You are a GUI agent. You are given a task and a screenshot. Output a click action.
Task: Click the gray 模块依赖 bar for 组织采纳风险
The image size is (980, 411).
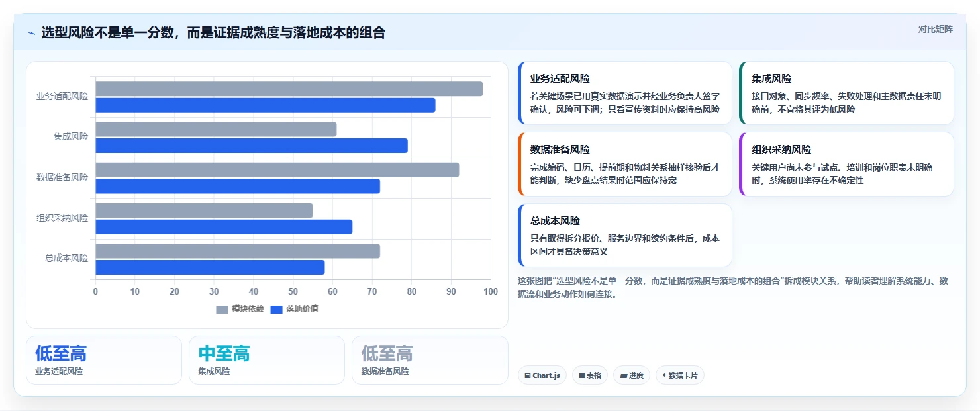(x=204, y=210)
